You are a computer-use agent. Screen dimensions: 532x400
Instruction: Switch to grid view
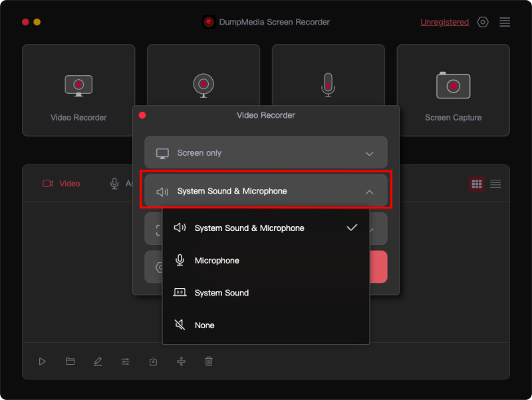(x=476, y=184)
